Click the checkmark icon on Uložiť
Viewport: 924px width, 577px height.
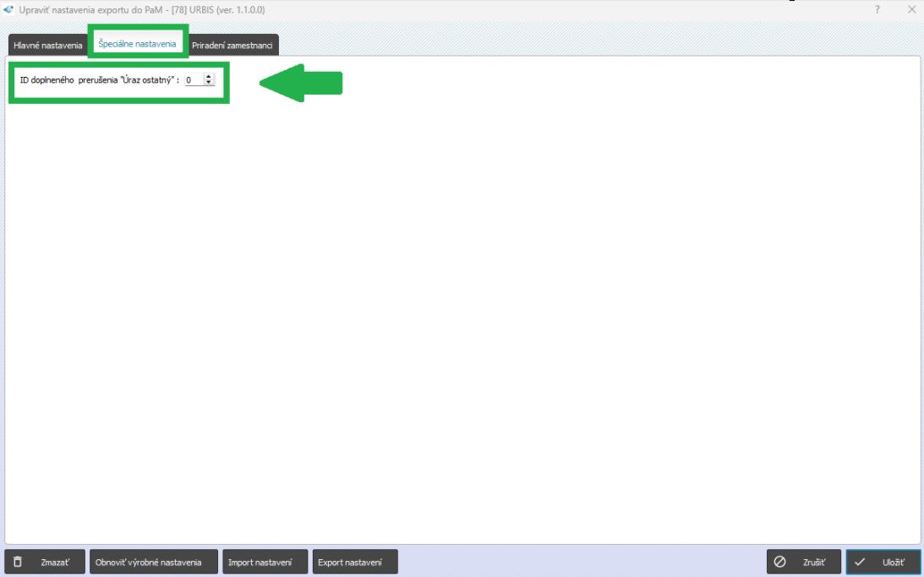[x=860, y=562]
